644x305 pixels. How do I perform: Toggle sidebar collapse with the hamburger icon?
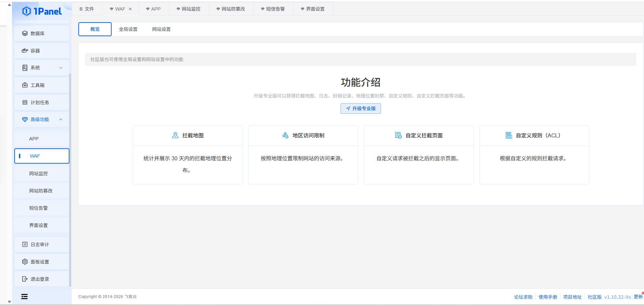pyautogui.click(x=25, y=297)
